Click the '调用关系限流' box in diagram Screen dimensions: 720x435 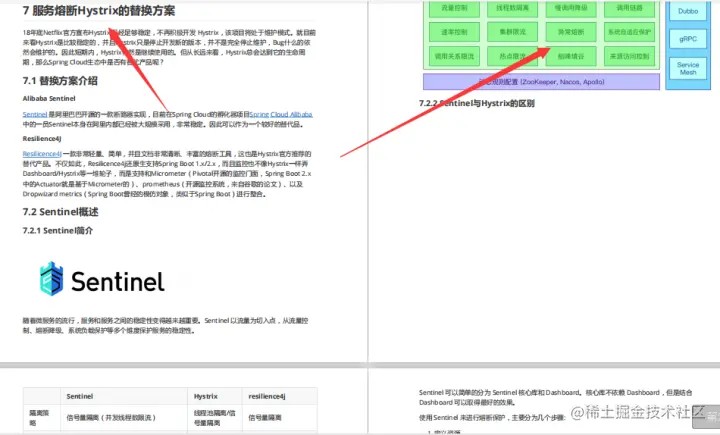pyautogui.click(x=454, y=56)
